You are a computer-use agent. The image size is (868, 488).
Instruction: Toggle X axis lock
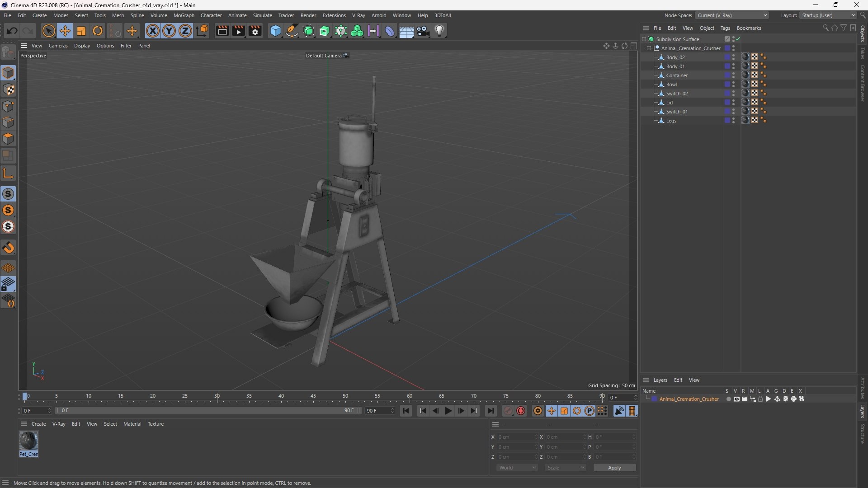(x=153, y=31)
